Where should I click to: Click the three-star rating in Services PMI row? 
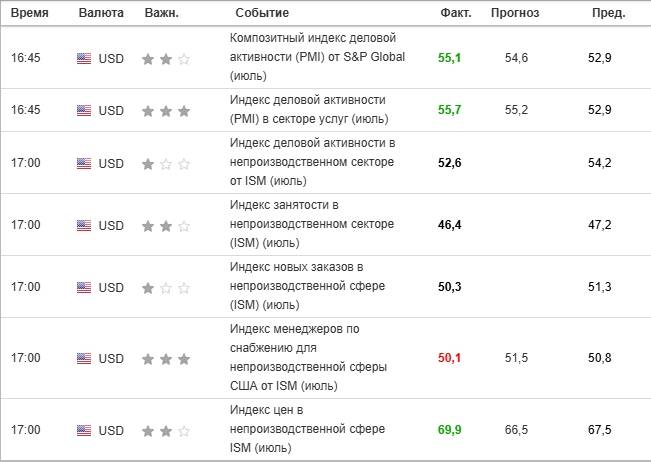pos(166,110)
